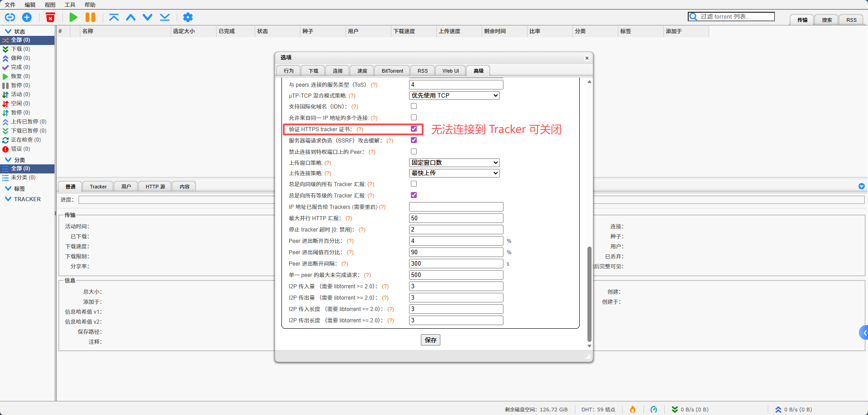Click the add torrent file plus icon

coord(27,17)
